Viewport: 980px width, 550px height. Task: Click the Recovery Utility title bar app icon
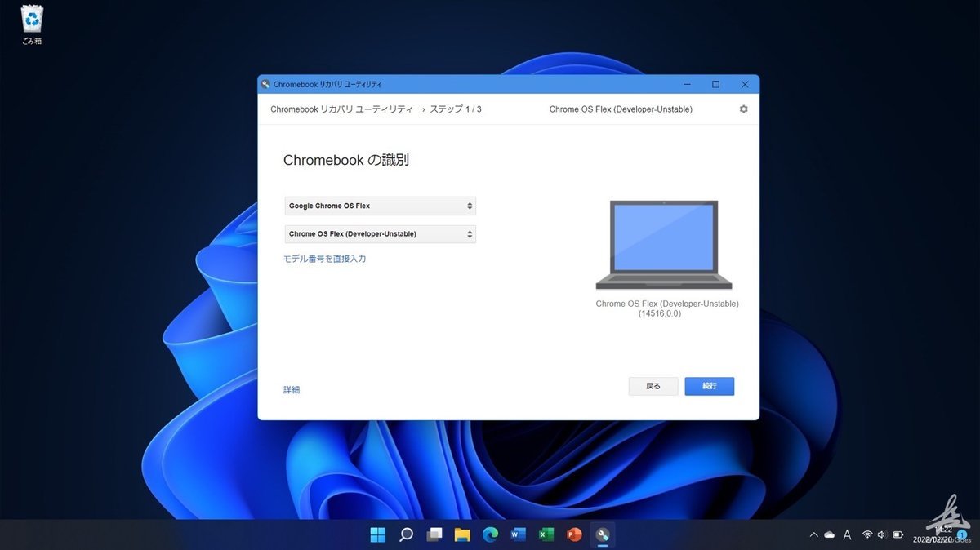[265, 84]
